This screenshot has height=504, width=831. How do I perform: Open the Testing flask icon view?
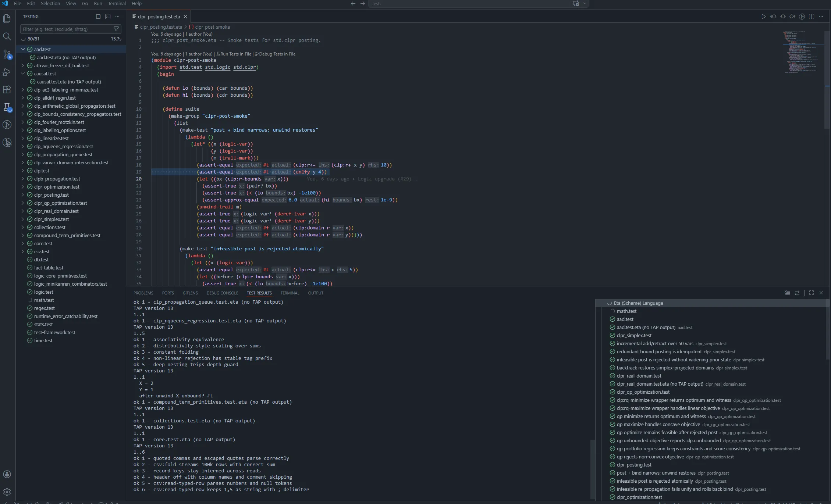click(7, 107)
